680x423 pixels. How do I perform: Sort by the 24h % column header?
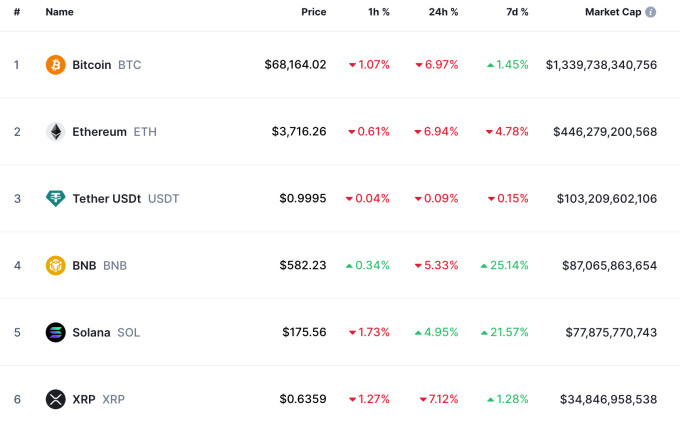pyautogui.click(x=443, y=12)
